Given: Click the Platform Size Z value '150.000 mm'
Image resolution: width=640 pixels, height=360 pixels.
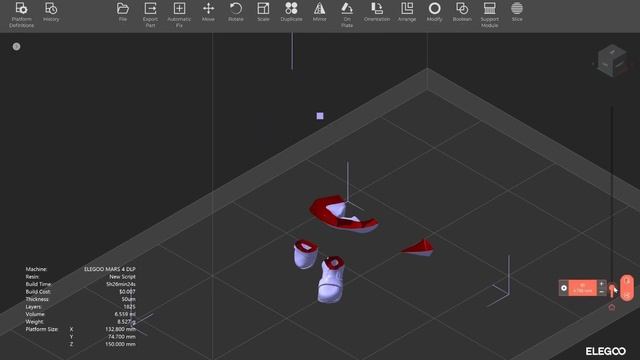Looking at the screenshot, I should click(x=120, y=344).
